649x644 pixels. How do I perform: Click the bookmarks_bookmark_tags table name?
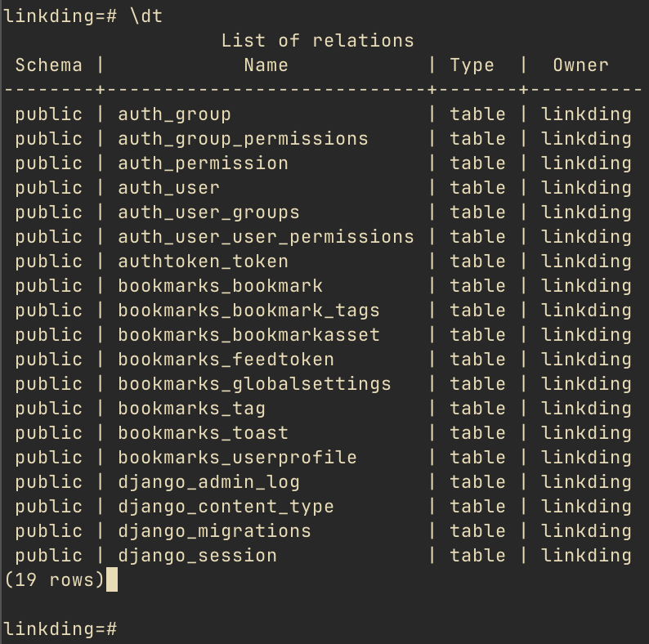248,311
